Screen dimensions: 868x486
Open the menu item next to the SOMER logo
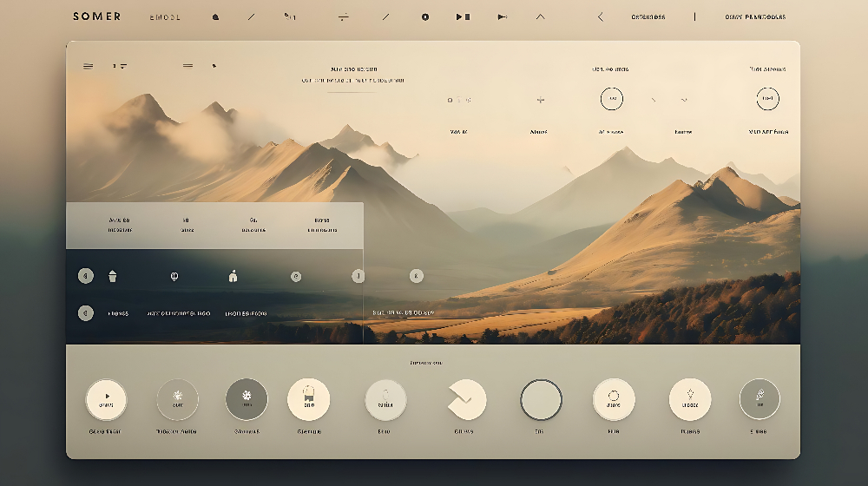(165, 16)
